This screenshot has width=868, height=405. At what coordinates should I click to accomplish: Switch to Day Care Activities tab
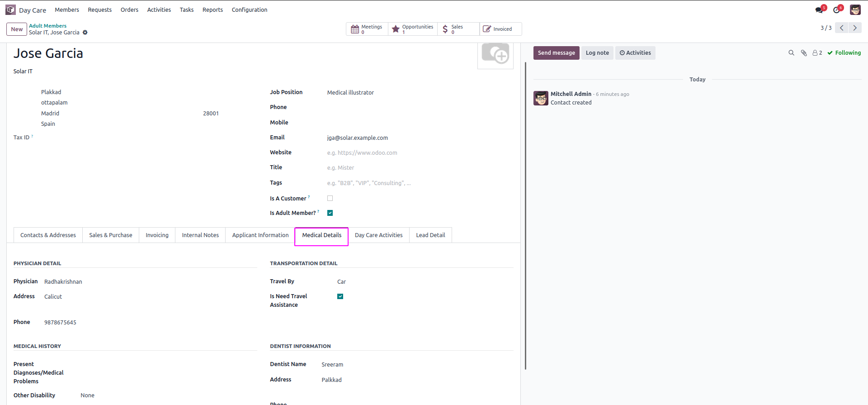[x=379, y=235]
